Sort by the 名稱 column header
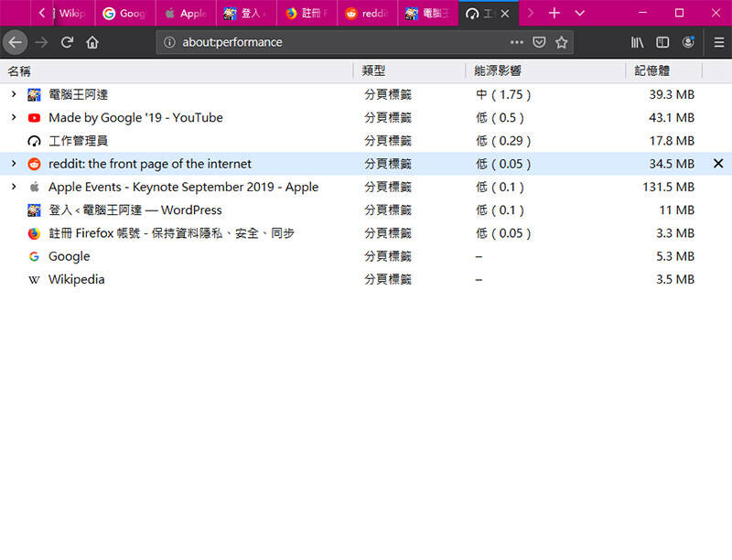The image size is (732, 560). pyautogui.click(x=177, y=71)
